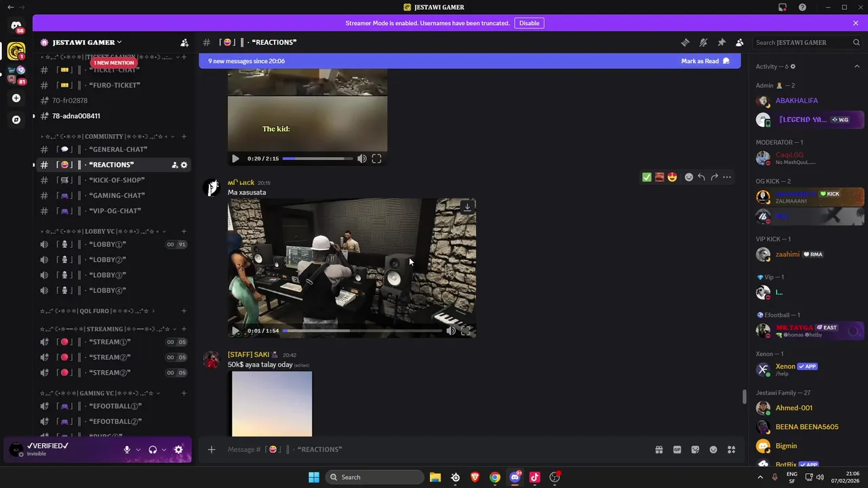
Task: Open REACTIONS channel settings gear
Action: pyautogui.click(x=184, y=165)
